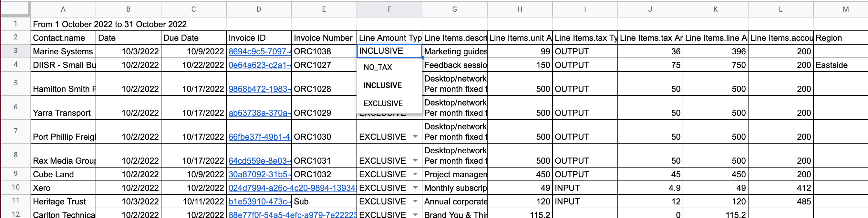
Task: Select row 2 header
Action: pyautogui.click(x=16, y=37)
